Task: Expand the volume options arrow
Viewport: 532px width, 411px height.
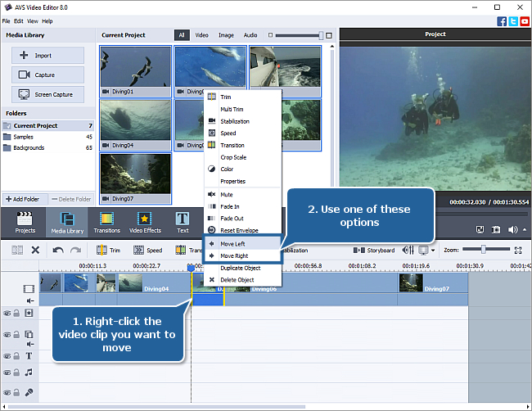Action: click(x=525, y=229)
